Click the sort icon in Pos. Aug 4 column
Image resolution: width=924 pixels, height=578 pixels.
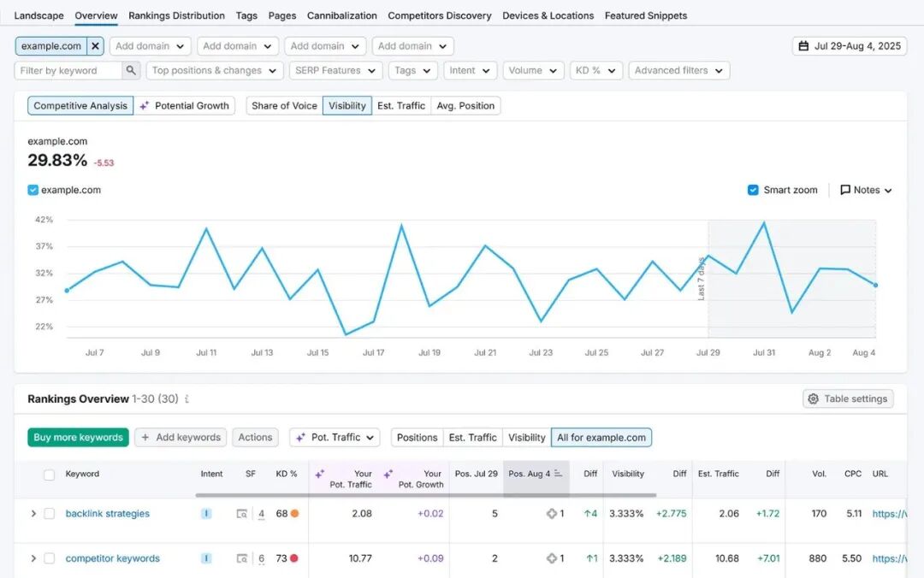pos(558,474)
